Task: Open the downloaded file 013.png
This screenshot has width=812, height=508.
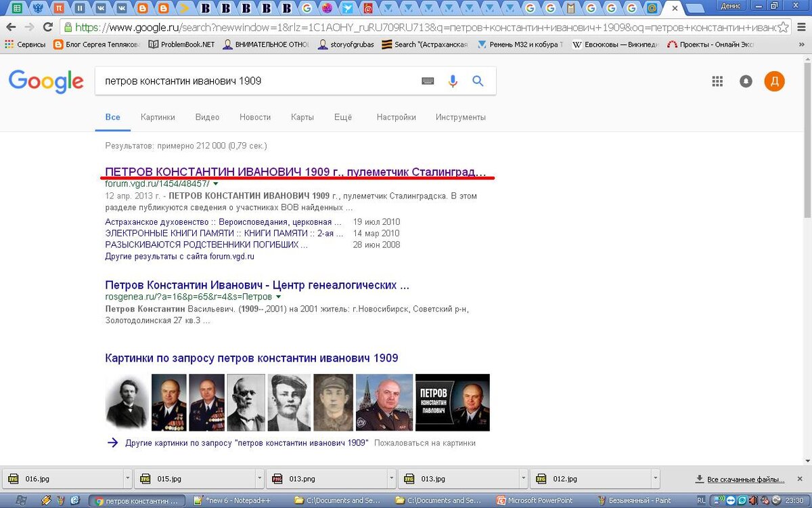Action: [328, 478]
